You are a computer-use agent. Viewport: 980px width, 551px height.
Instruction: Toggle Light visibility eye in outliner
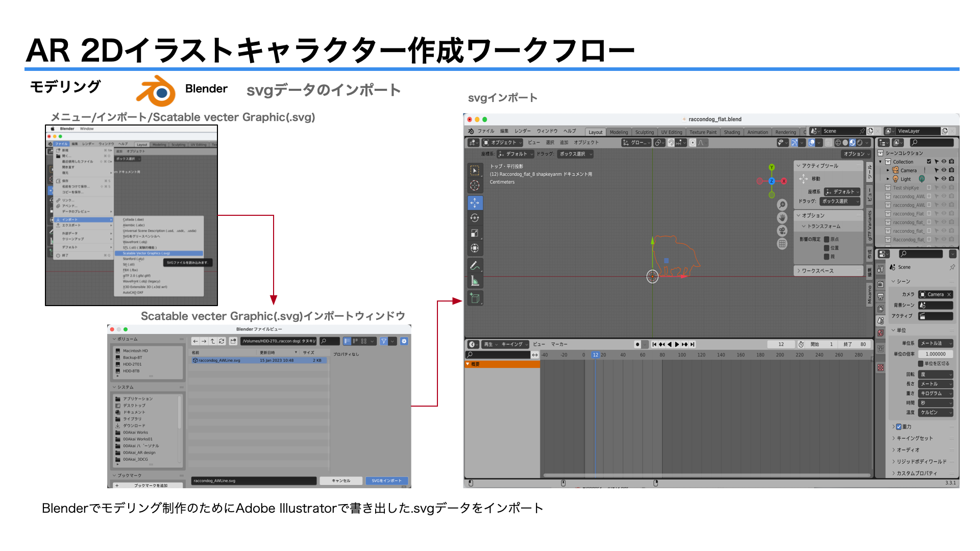pos(944,179)
